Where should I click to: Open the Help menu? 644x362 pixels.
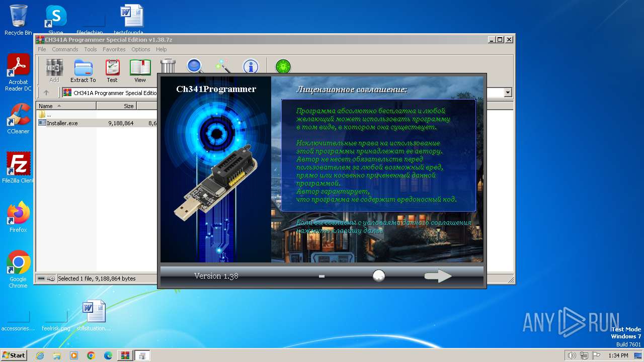(x=161, y=49)
